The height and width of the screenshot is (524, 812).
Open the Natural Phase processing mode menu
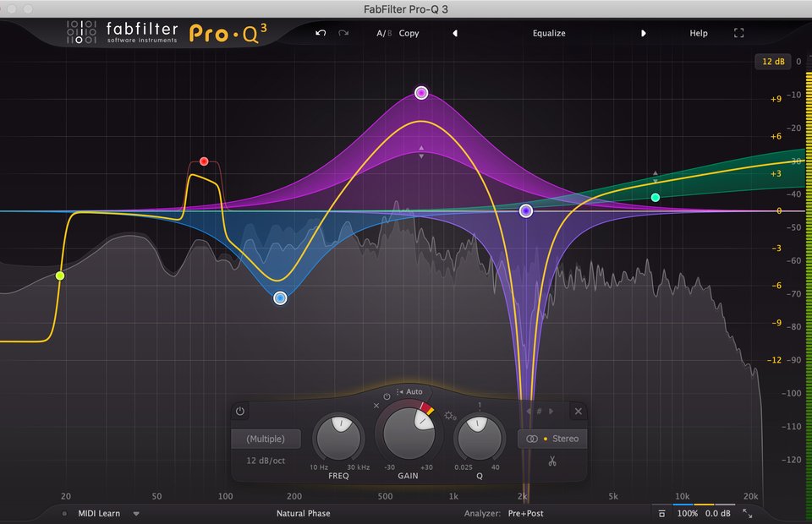304,513
